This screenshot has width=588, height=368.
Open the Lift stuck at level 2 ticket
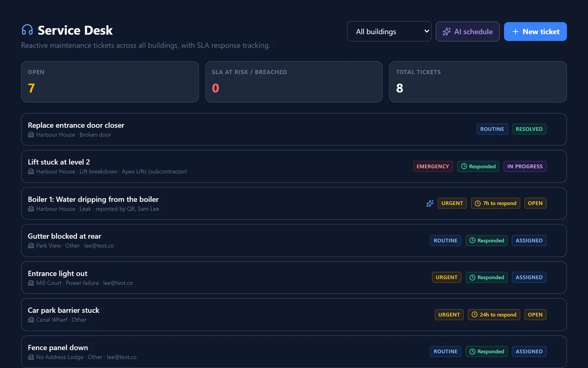pos(294,166)
